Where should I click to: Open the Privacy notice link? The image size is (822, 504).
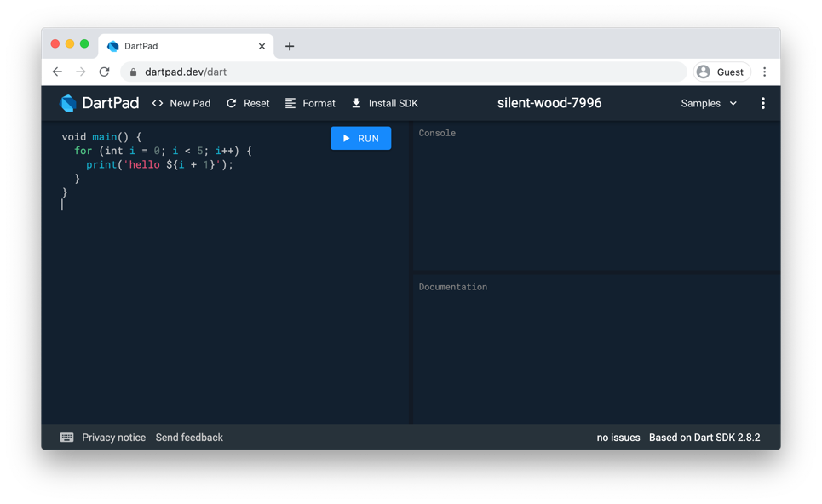pos(113,437)
